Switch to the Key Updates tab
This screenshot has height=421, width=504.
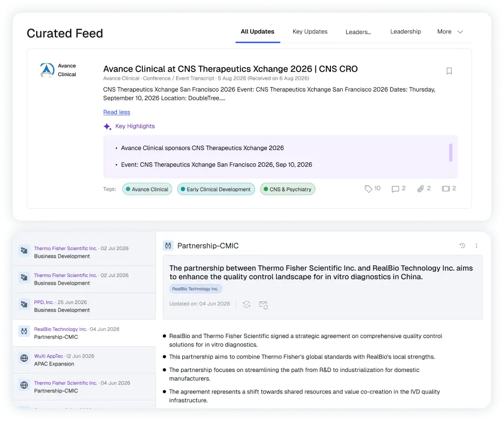[310, 31]
